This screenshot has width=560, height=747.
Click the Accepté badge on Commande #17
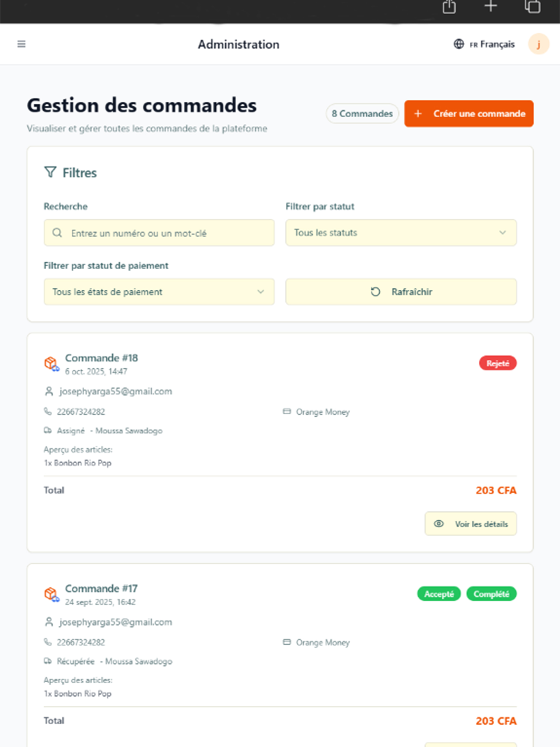439,594
